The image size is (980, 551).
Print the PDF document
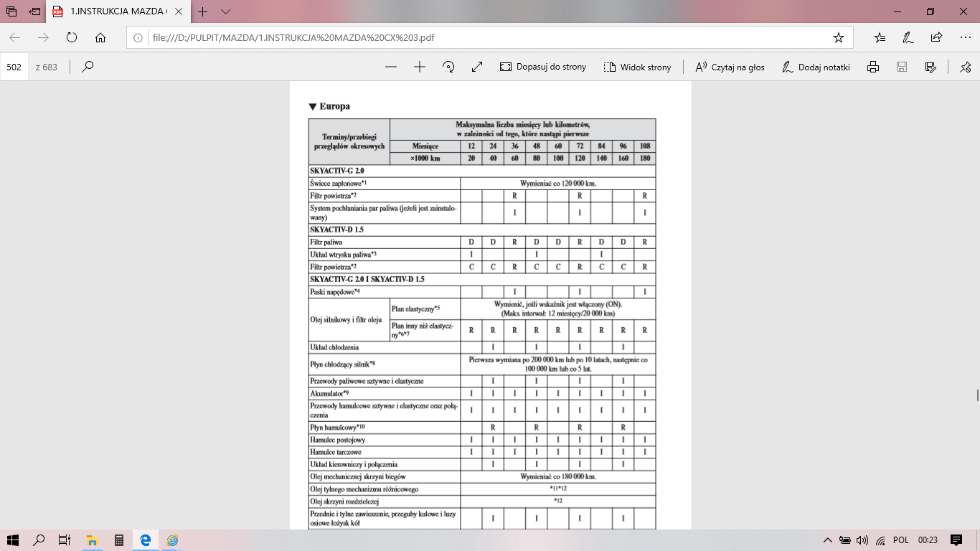(873, 67)
